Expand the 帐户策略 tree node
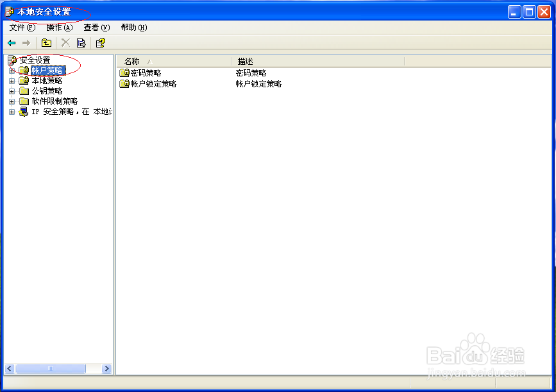The image size is (556, 392). point(12,71)
